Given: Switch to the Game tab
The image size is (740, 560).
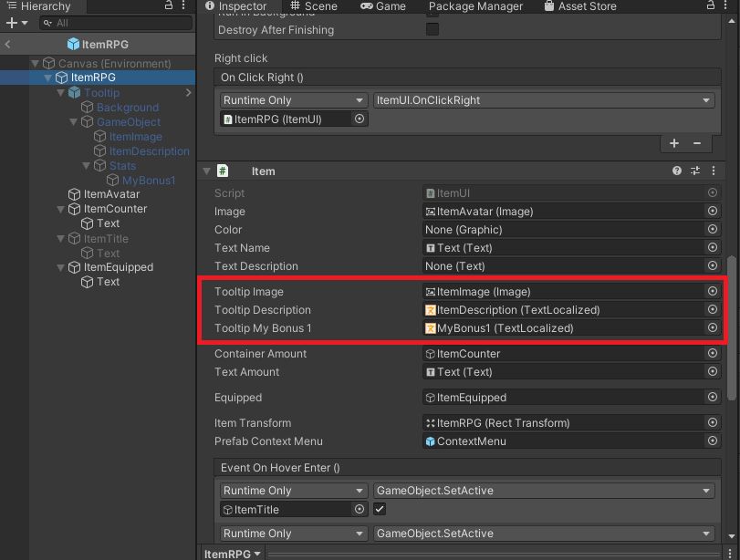Looking at the screenshot, I should [383, 6].
